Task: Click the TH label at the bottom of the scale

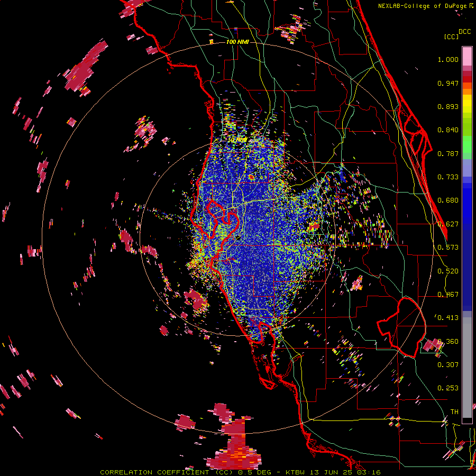Action: click(454, 412)
